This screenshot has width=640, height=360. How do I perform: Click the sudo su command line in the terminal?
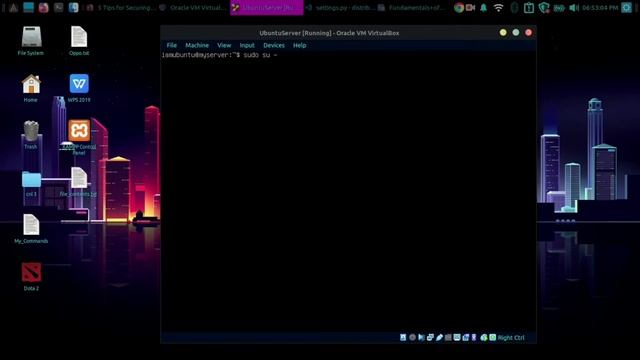tap(220, 55)
